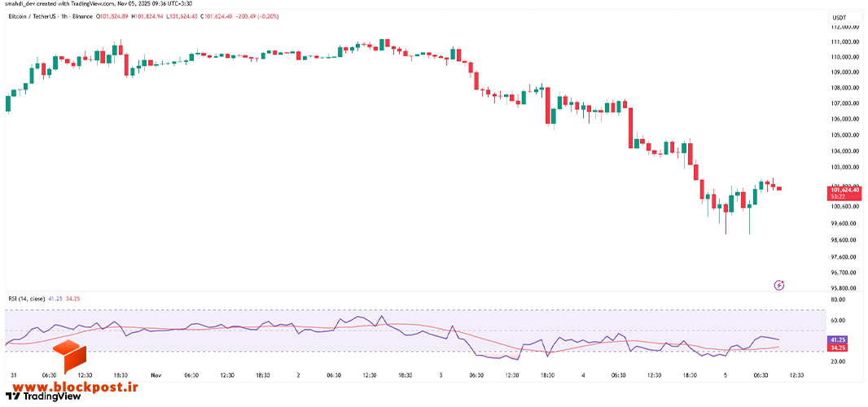Click the red 34.25 RSI average tag
This screenshot has width=868, height=407.
click(x=836, y=348)
